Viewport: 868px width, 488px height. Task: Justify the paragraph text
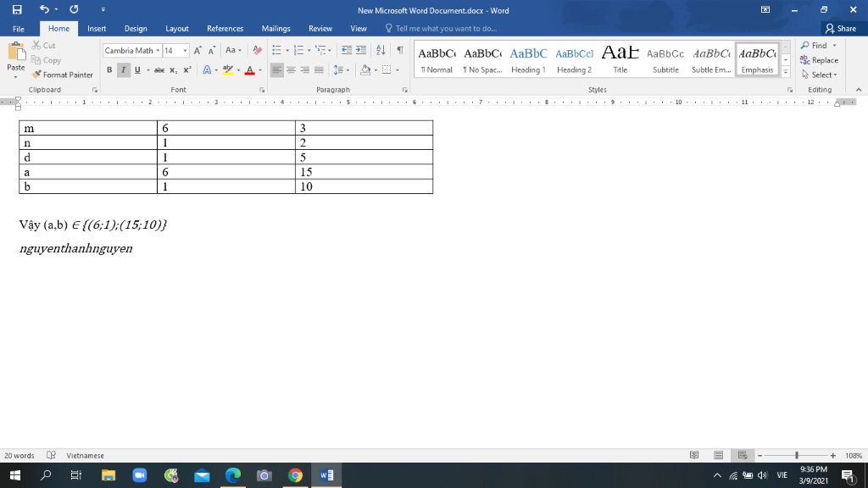[319, 70]
